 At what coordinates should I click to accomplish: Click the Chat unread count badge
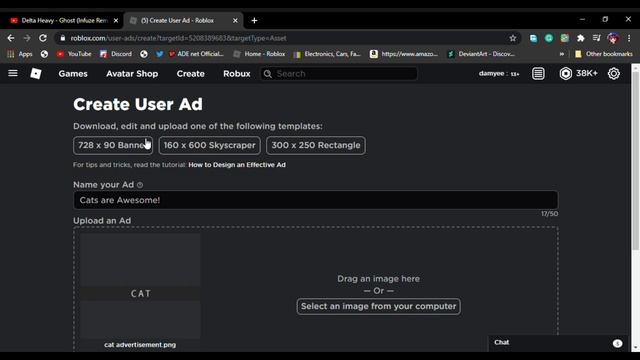pyautogui.click(x=618, y=343)
